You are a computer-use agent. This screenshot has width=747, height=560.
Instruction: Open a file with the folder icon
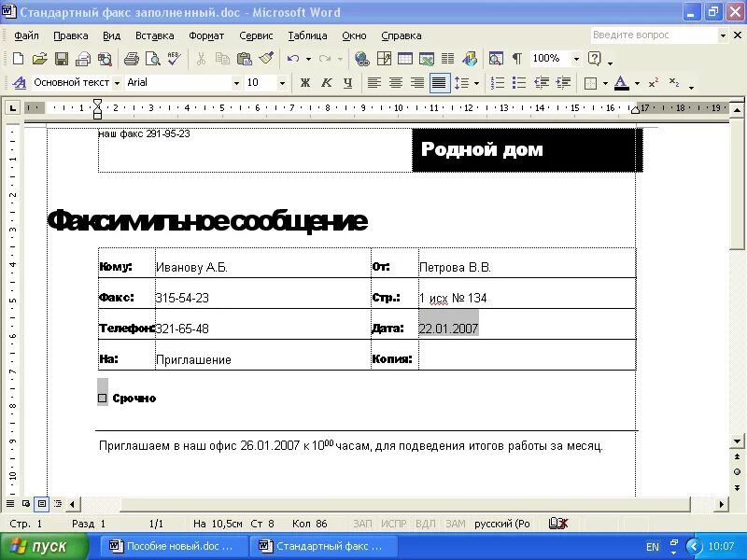point(39,59)
